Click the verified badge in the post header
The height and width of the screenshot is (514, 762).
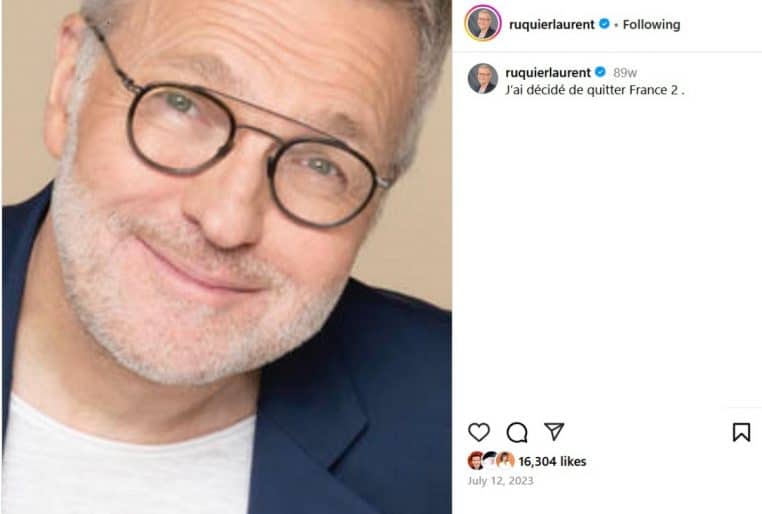[x=604, y=24]
